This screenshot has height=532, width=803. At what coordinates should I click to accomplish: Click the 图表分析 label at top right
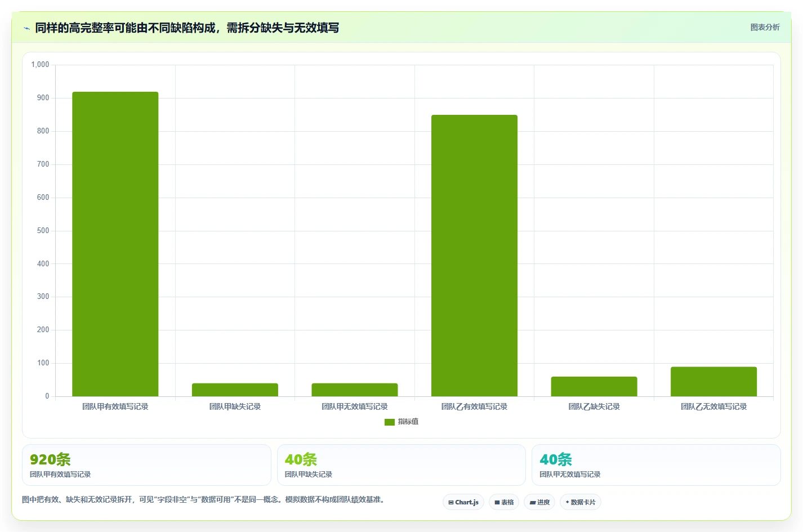pos(765,27)
